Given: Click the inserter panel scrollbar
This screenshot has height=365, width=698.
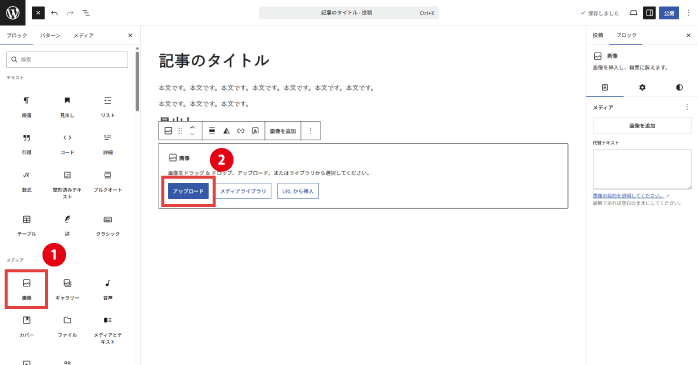Looking at the screenshot, I should 137,80.
